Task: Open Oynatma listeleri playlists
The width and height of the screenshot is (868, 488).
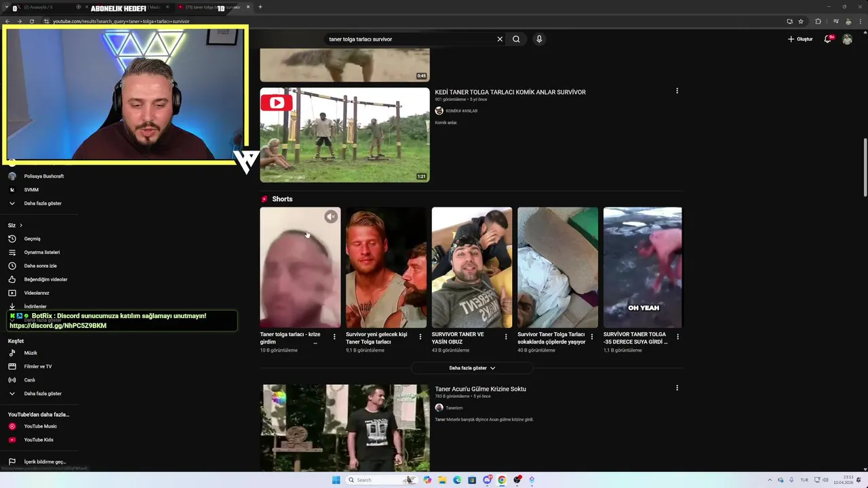Action: [x=42, y=252]
